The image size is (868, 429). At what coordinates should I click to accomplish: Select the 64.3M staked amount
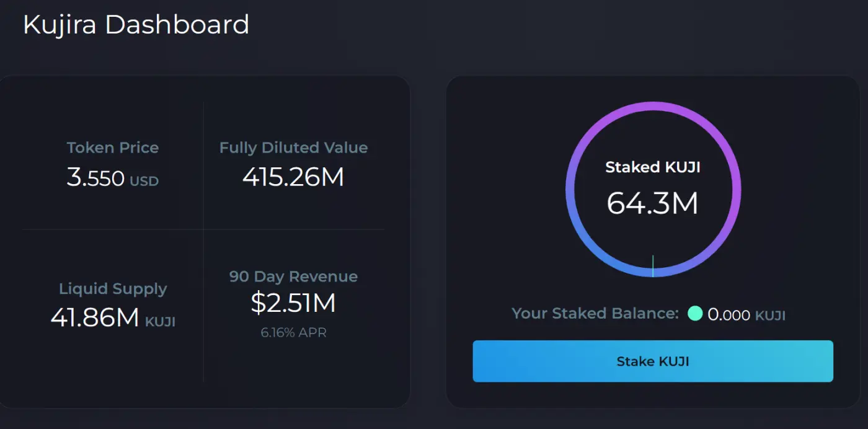(653, 203)
